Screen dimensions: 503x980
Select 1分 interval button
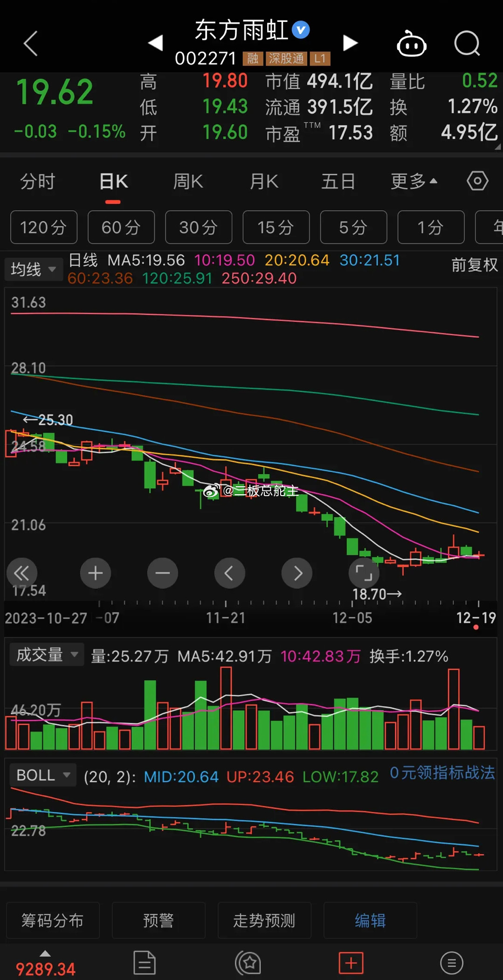(431, 227)
